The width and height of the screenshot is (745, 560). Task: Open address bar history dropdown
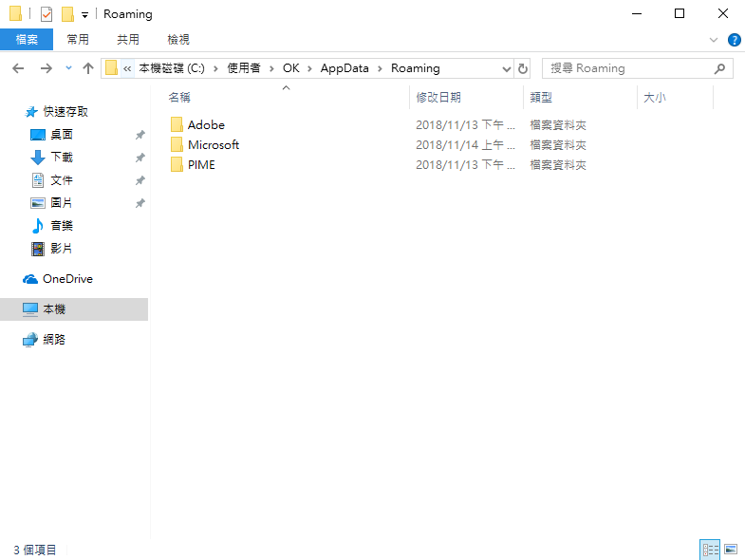506,68
